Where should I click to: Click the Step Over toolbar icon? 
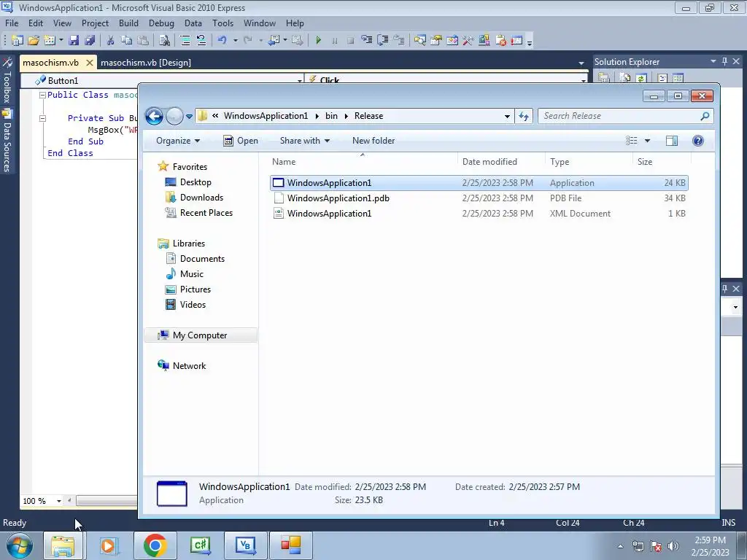[382, 41]
